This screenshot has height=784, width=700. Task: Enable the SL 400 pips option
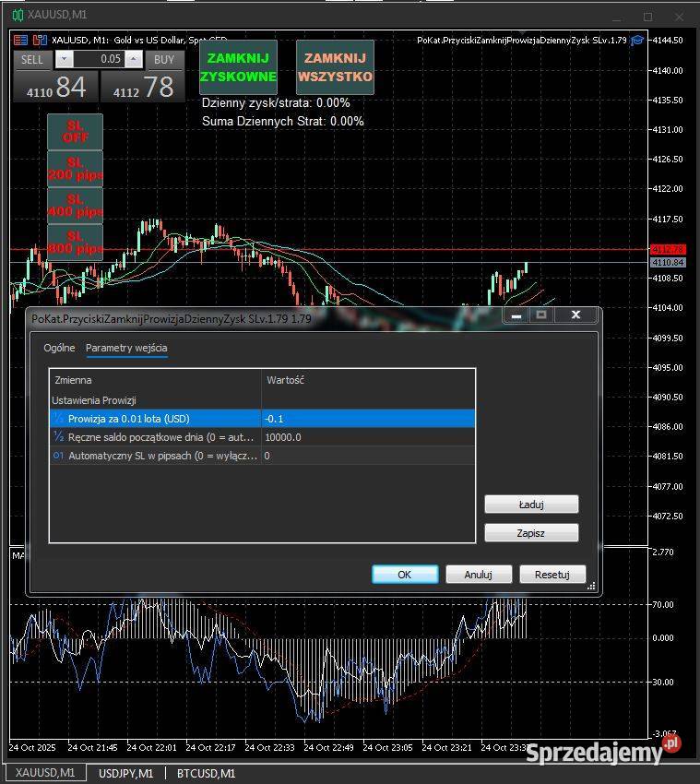click(75, 206)
